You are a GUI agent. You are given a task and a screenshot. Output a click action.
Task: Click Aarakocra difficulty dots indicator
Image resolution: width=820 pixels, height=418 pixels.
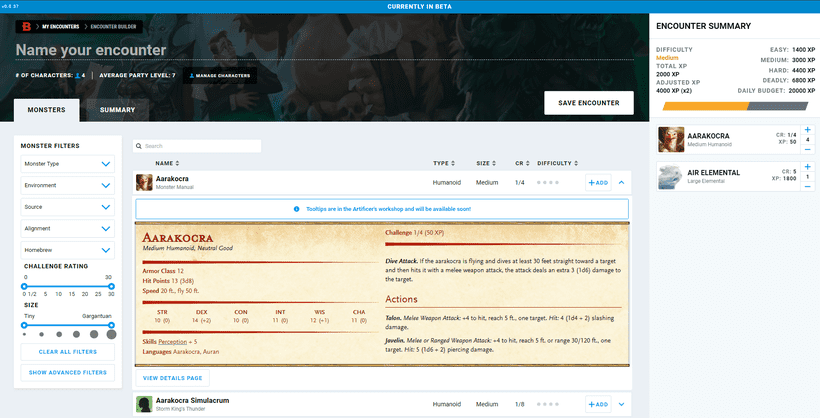pos(548,183)
